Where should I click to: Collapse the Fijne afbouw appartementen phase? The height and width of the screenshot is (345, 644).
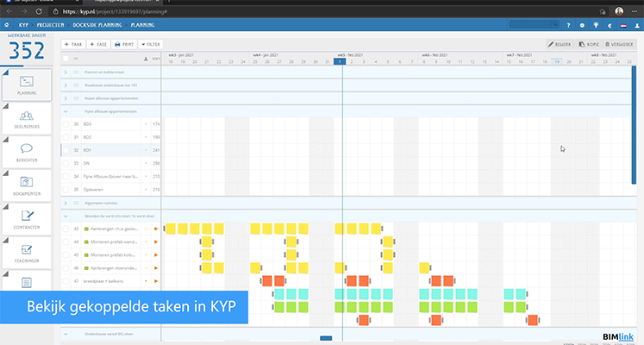coord(66,112)
